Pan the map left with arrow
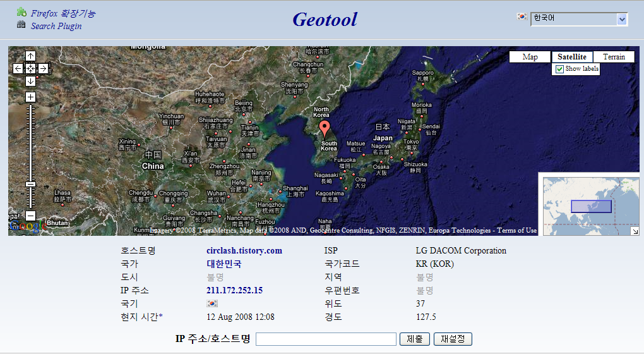This screenshot has height=354, width=644. tap(18, 68)
